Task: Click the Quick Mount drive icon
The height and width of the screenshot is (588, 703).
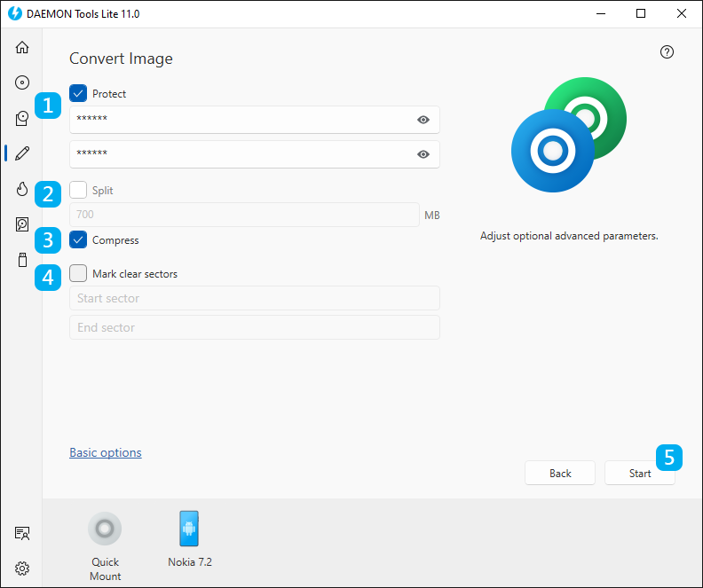Action: [x=105, y=529]
